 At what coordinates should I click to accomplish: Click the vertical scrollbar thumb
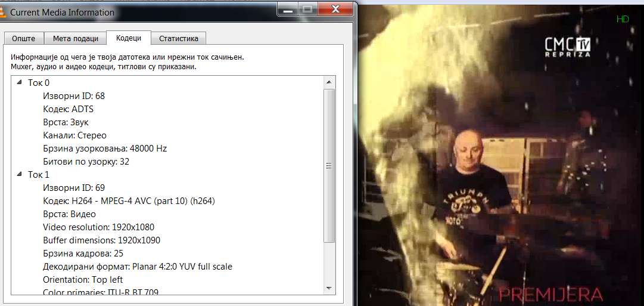tap(329, 165)
